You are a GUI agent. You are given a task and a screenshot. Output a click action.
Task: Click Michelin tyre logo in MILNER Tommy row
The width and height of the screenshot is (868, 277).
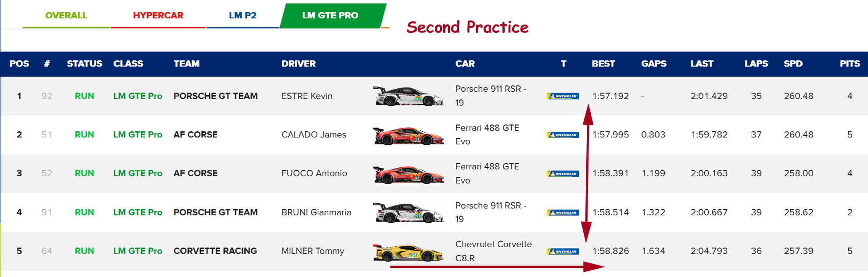pos(563,252)
